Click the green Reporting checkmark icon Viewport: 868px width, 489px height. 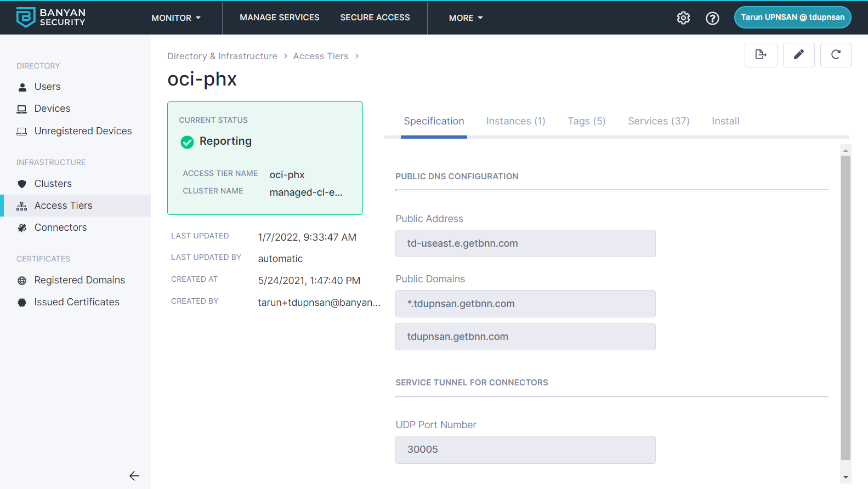(187, 143)
